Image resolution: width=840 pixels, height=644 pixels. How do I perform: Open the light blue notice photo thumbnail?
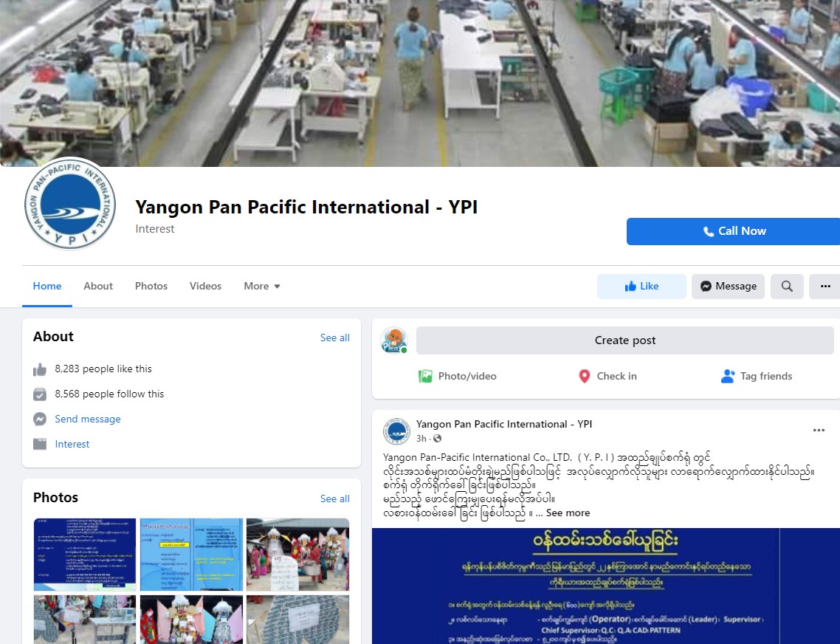pos(191,555)
